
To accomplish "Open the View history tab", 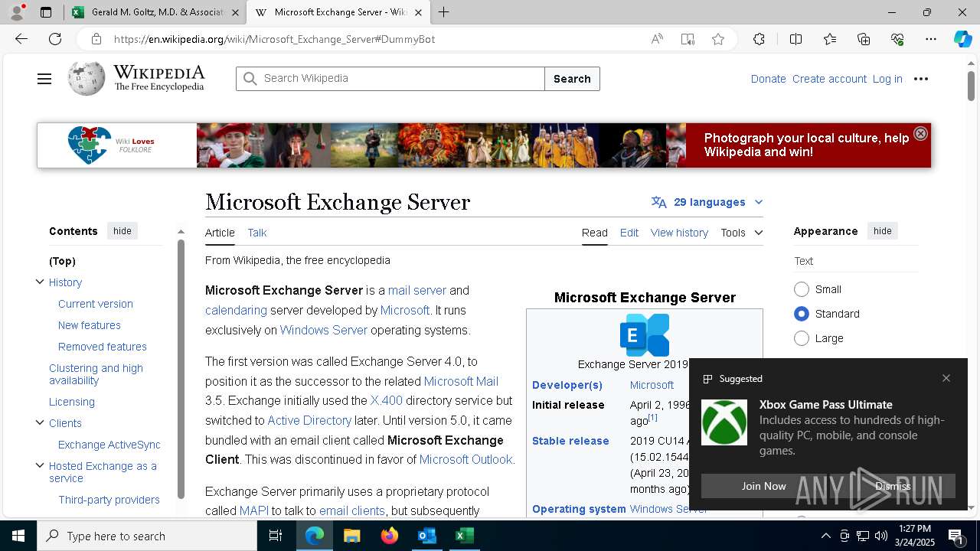I will pos(679,233).
